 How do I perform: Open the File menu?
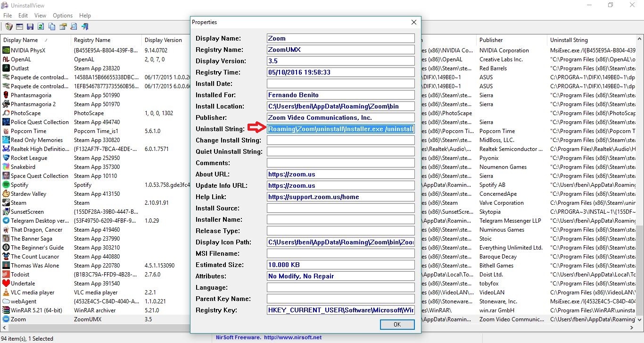(x=8, y=16)
